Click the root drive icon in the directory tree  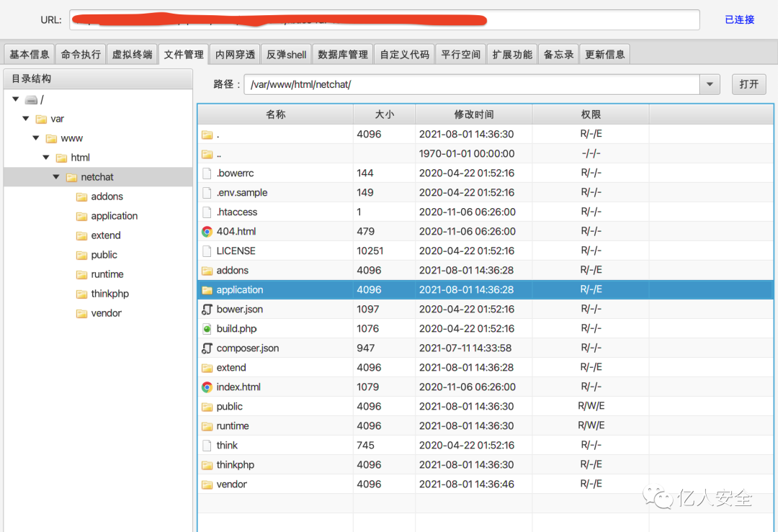[31, 100]
